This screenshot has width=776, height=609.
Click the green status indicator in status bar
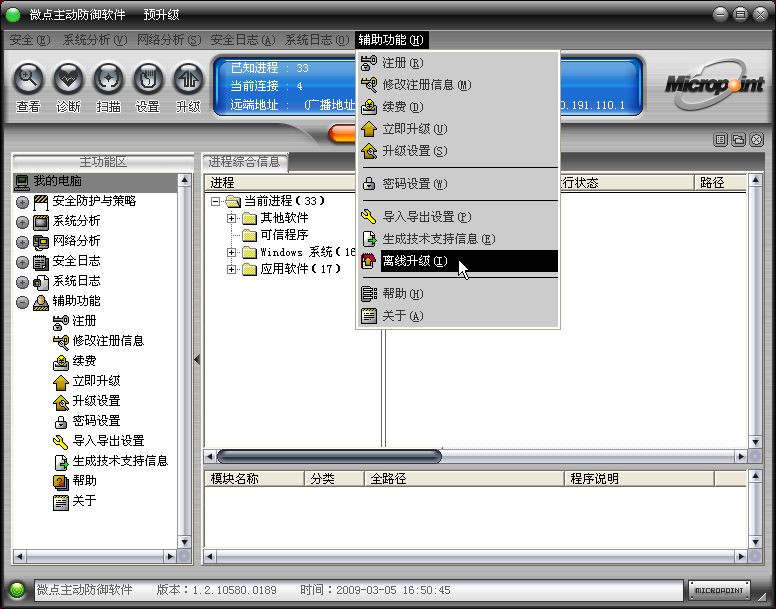point(17,590)
